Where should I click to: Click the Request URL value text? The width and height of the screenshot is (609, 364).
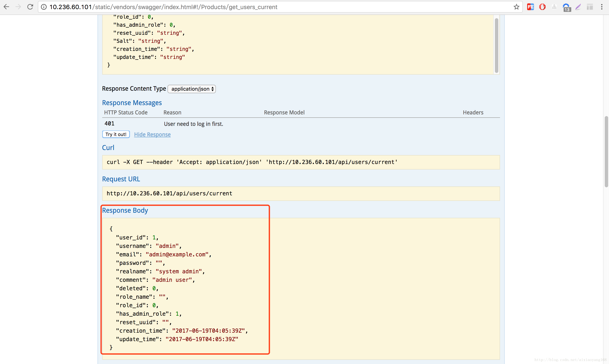169,193
